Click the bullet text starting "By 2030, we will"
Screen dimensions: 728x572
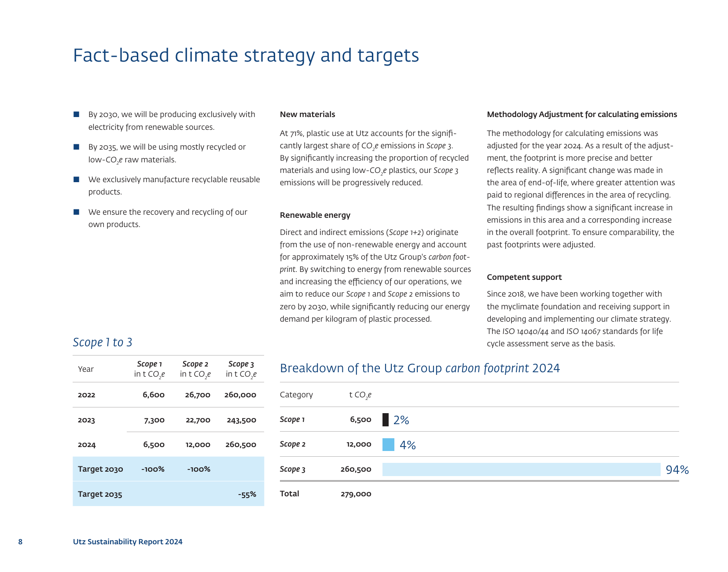[x=172, y=121]
